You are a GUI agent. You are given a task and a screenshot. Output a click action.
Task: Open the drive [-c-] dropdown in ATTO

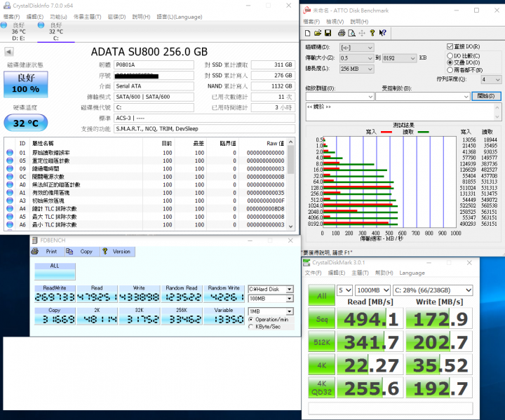[x=357, y=48]
